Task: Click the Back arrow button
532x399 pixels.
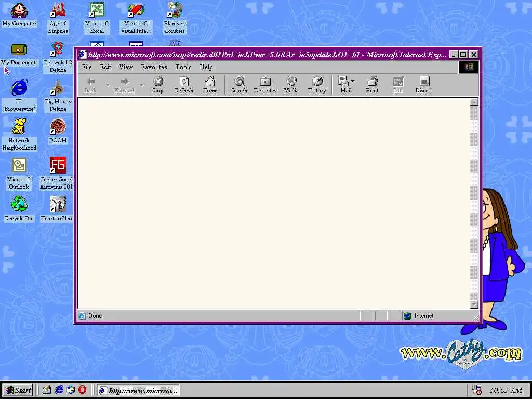Action: click(x=90, y=85)
